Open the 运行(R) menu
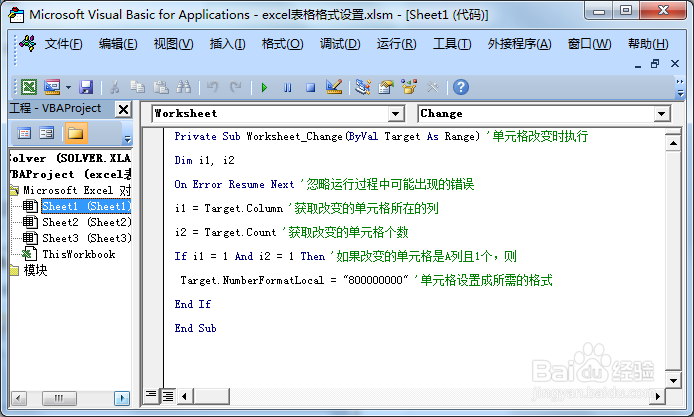 pos(396,44)
